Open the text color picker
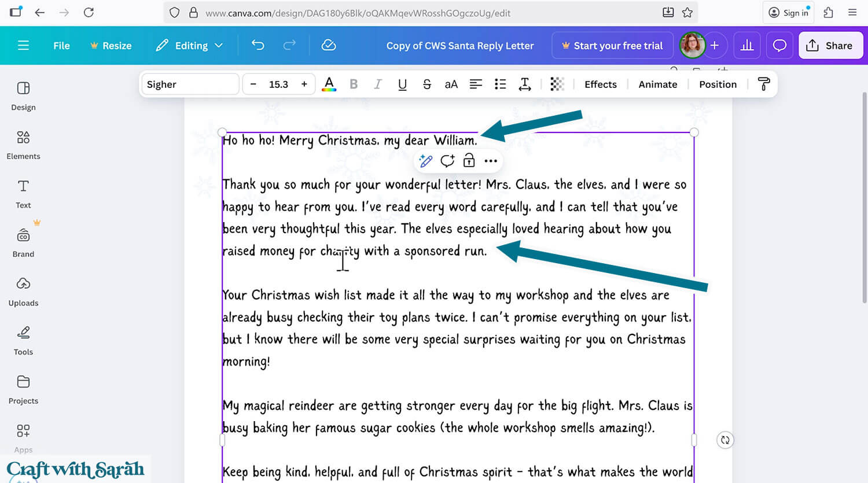The image size is (868, 483). pos(329,84)
